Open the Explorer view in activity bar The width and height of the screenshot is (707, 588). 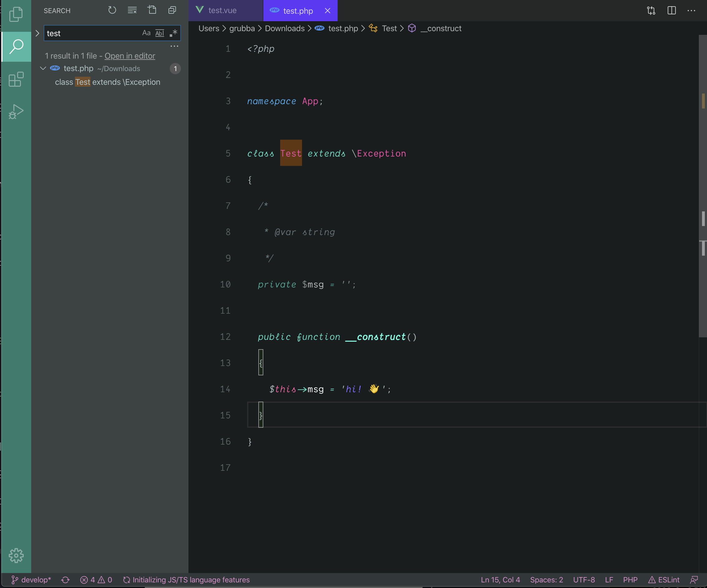click(16, 14)
